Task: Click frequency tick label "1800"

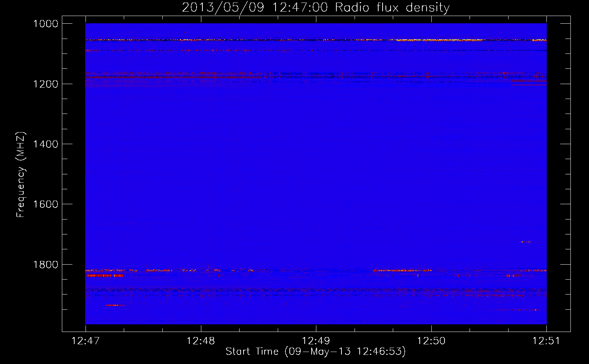Action: click(46, 265)
